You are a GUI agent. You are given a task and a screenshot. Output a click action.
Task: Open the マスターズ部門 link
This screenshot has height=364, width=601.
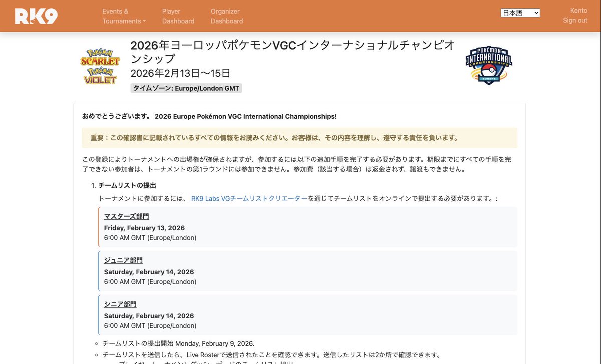click(126, 216)
